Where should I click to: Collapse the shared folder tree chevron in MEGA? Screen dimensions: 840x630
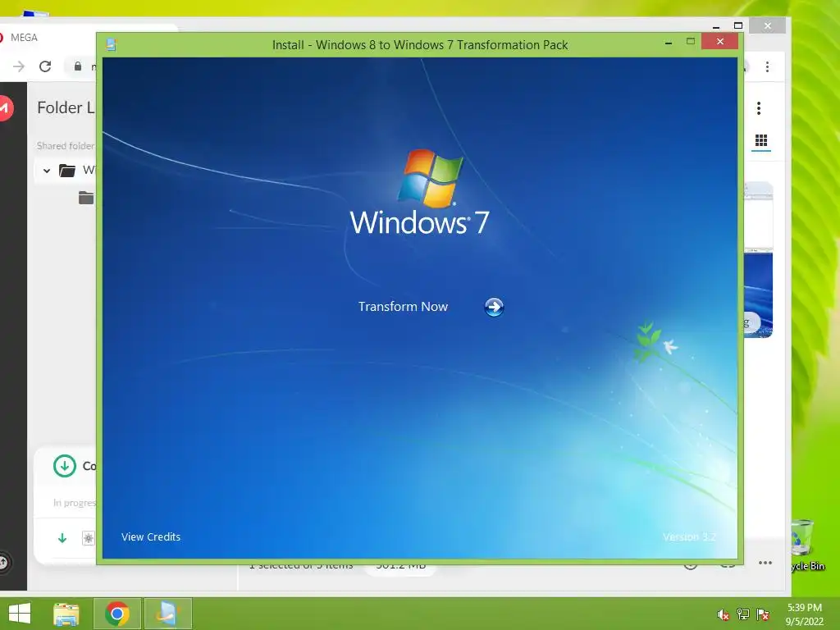(47, 171)
